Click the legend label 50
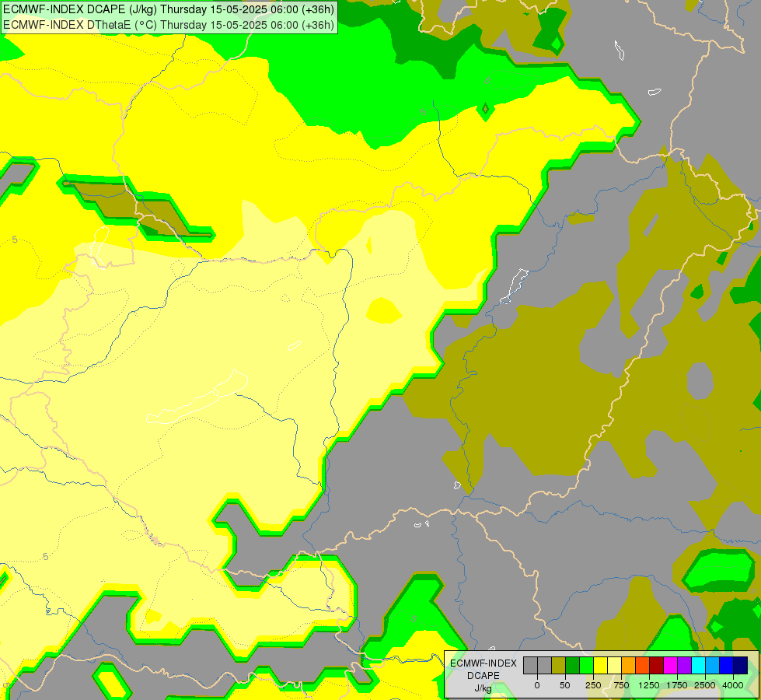Image resolution: width=761 pixels, height=700 pixels. 565,685
